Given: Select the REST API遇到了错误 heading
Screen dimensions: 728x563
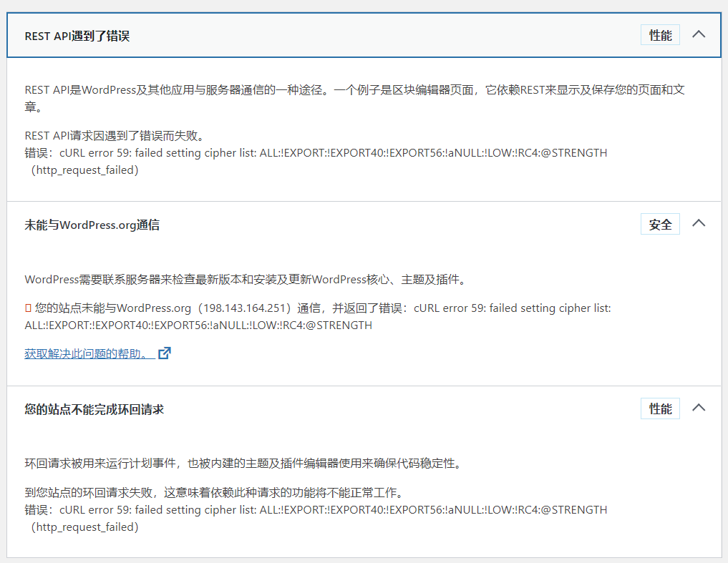Looking at the screenshot, I should [x=77, y=36].
